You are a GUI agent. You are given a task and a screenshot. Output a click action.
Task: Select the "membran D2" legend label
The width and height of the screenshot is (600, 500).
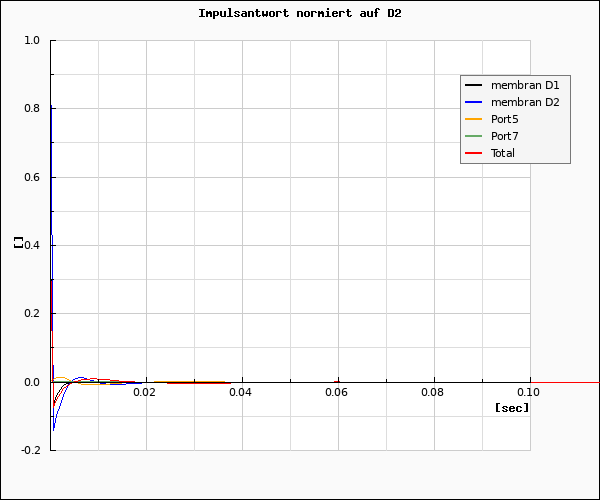click(524, 102)
